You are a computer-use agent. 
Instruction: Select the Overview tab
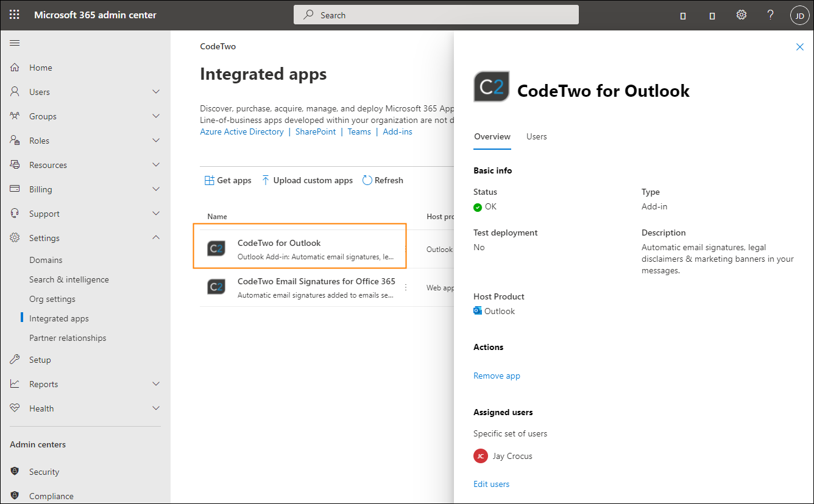pos(492,136)
